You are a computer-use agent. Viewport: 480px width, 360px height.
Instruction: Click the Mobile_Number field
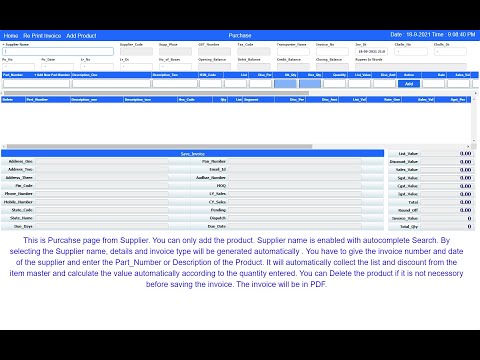[x=102, y=202]
